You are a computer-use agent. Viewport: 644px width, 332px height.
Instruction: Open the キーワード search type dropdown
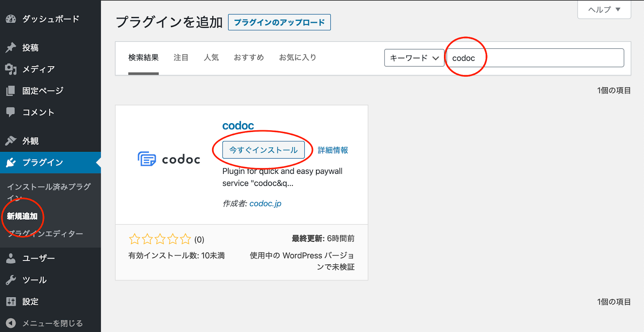click(x=414, y=58)
